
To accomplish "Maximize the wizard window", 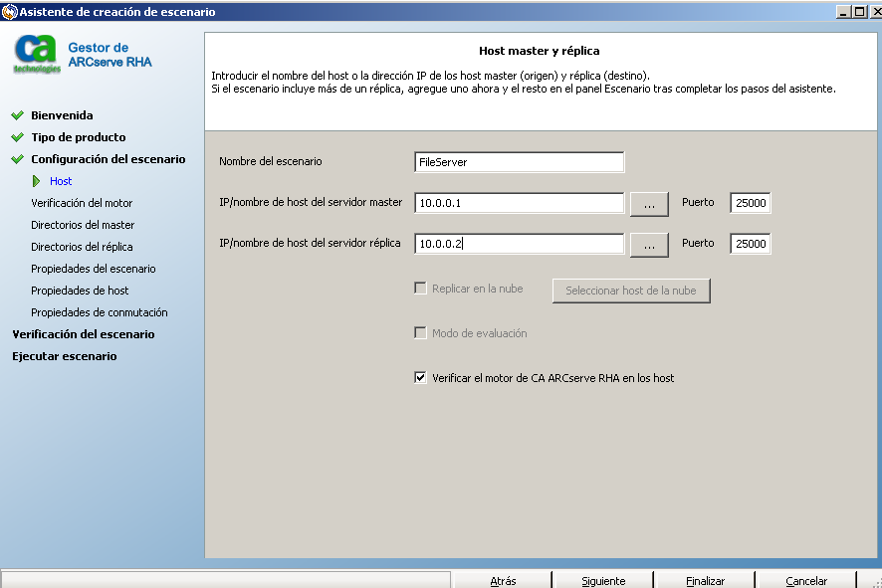I will pyautogui.click(x=859, y=11).
